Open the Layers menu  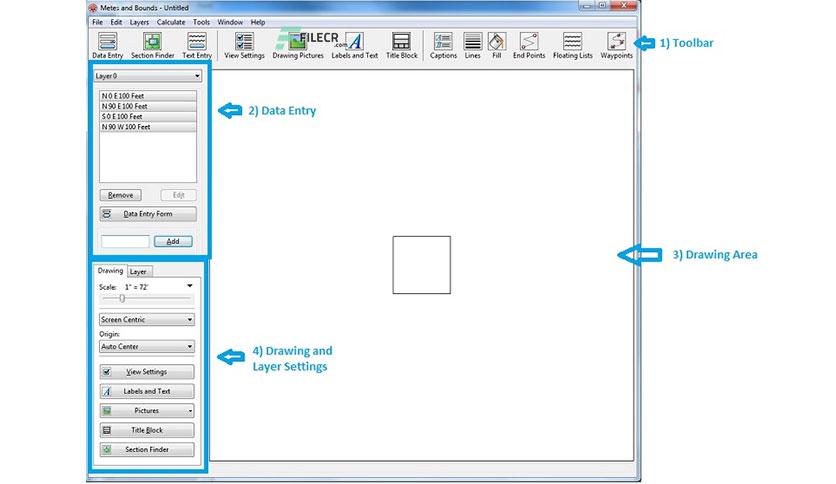click(139, 22)
